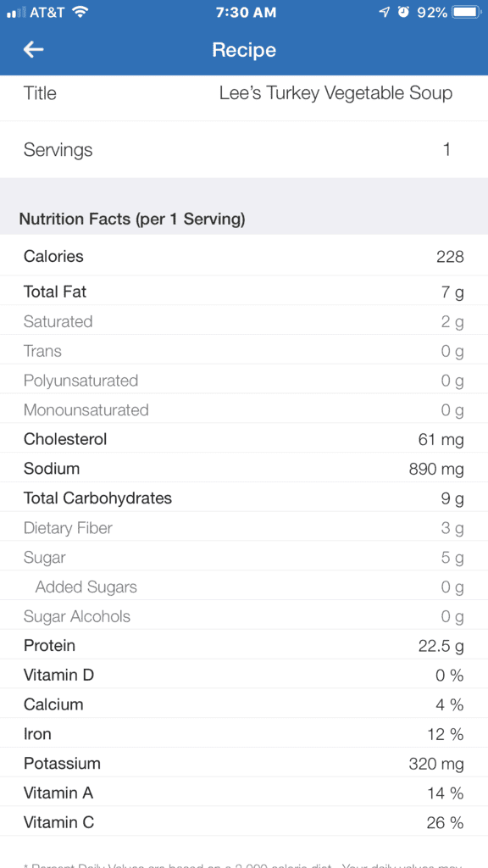
Task: Tap the alarm clock status icon
Action: click(x=403, y=12)
